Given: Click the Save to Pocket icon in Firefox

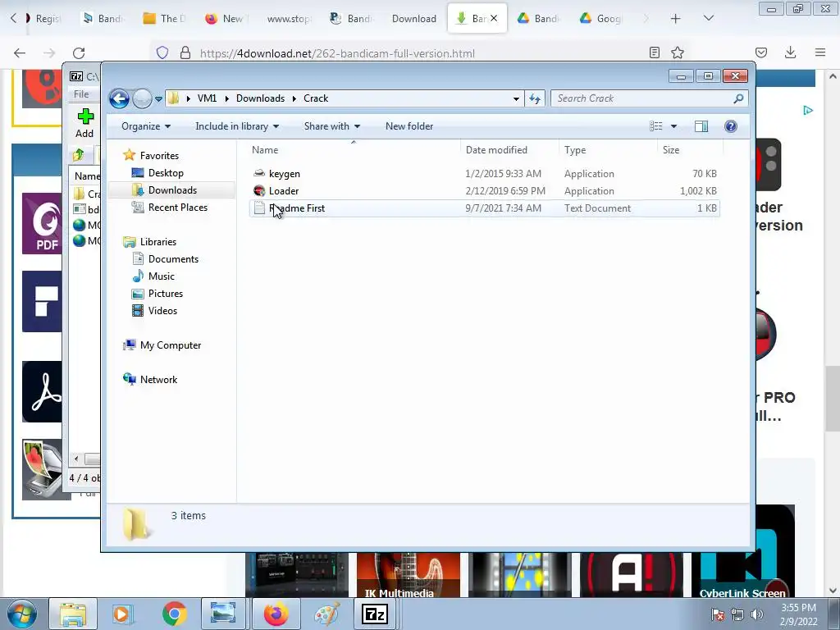Looking at the screenshot, I should coord(761,52).
